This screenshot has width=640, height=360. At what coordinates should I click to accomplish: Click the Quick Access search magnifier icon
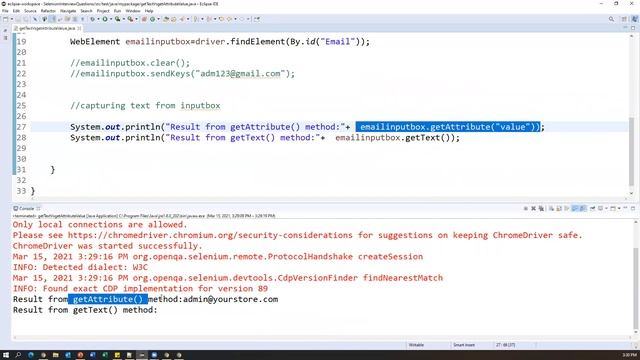click(611, 19)
